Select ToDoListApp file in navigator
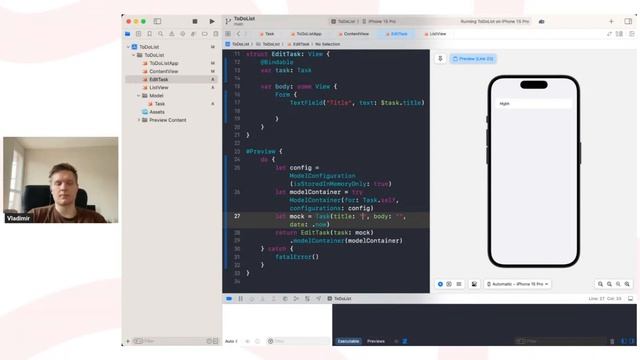 click(164, 63)
